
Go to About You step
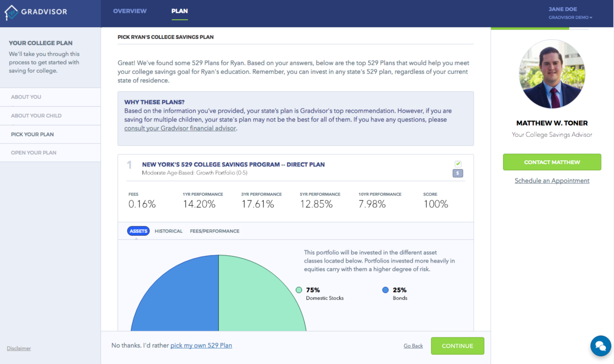point(50,97)
